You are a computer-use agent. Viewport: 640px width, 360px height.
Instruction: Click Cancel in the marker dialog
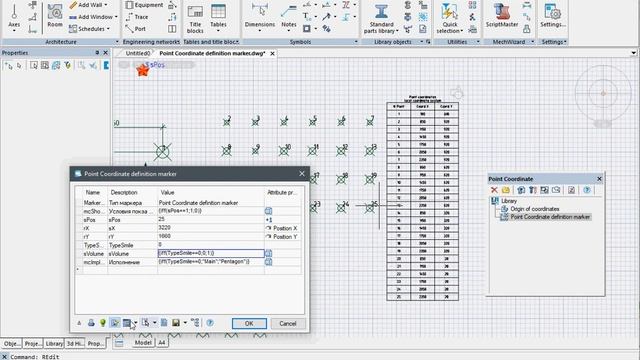287,323
